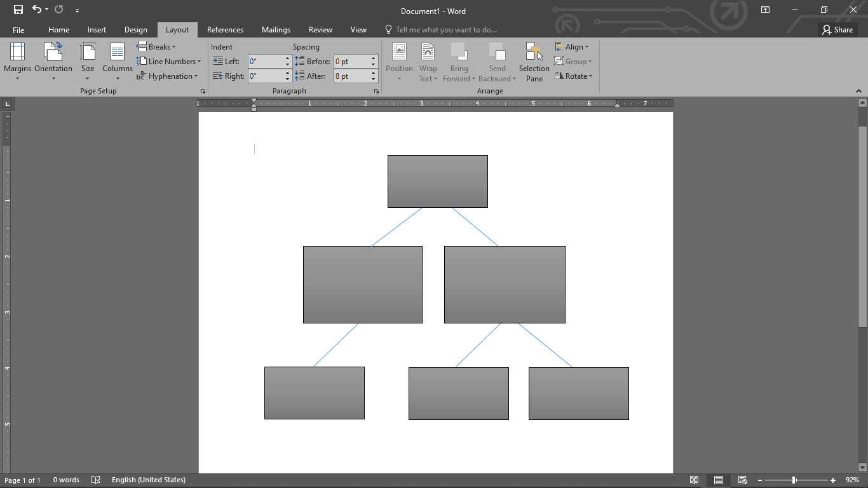Viewport: 868px width, 488px height.
Task: Open Ribbon Display Options
Action: coord(766,10)
